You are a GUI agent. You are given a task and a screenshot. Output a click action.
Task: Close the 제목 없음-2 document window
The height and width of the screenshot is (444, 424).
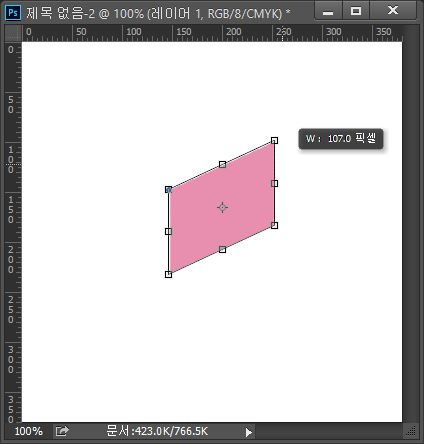click(393, 11)
